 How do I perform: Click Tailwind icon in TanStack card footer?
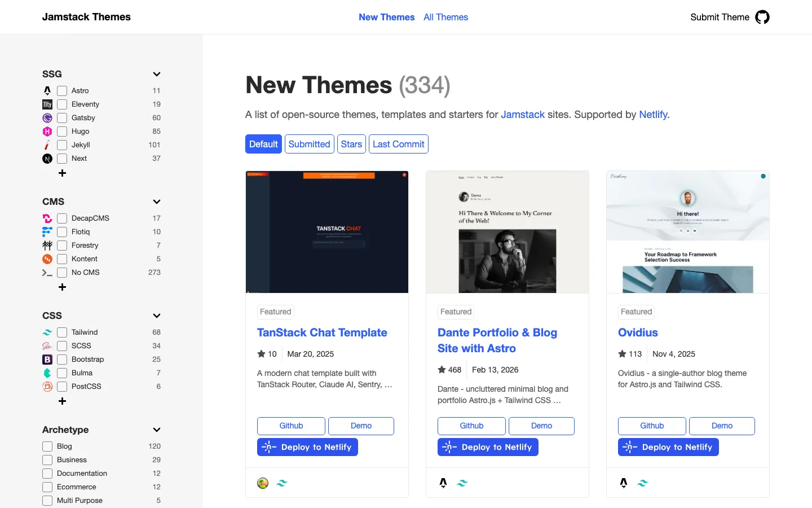pos(282,483)
